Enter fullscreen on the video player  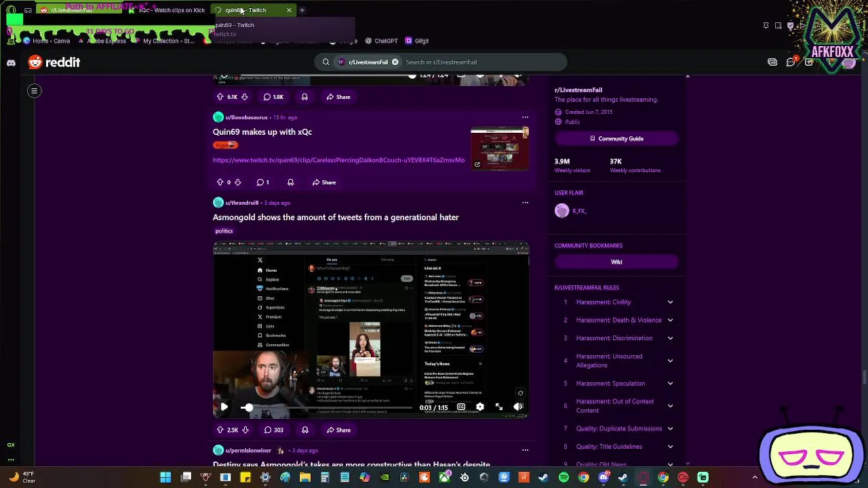[499, 407]
